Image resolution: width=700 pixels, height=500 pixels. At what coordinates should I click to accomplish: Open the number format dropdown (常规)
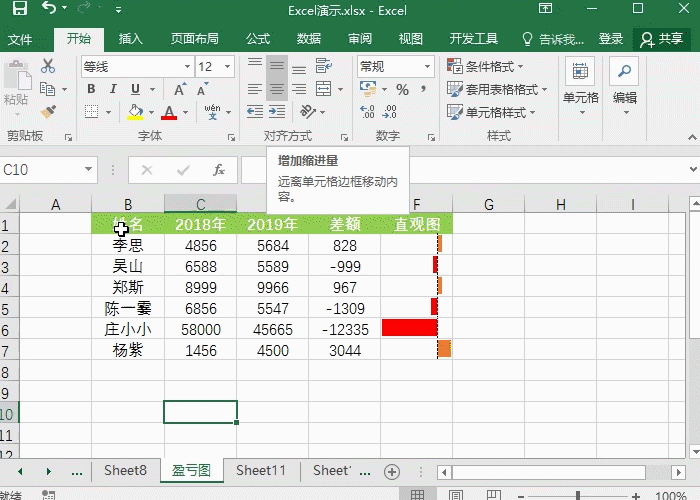click(427, 67)
